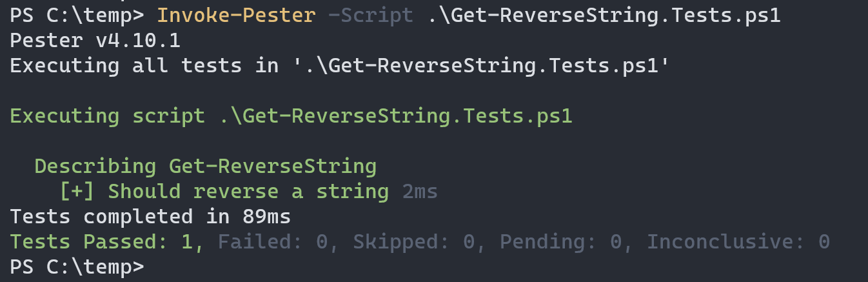Click the 'Pending: 0' count
868x282 pixels.
click(x=561, y=241)
